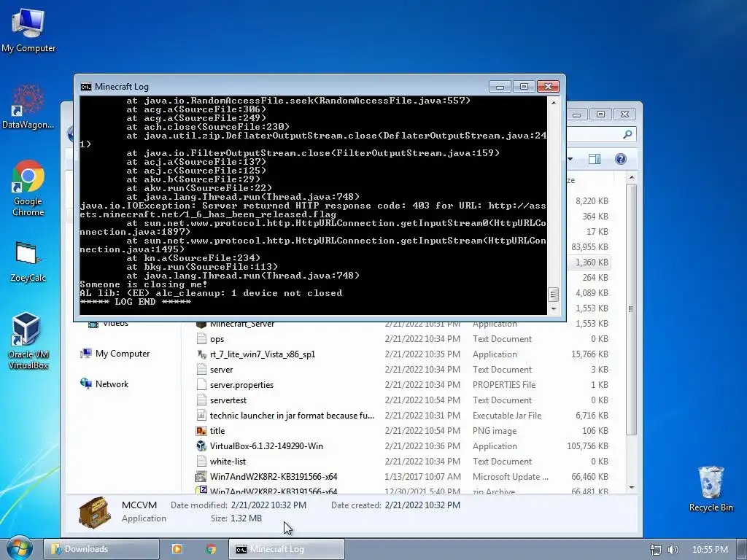
Task: Click technic launcher jar file icon
Action: tap(201, 415)
